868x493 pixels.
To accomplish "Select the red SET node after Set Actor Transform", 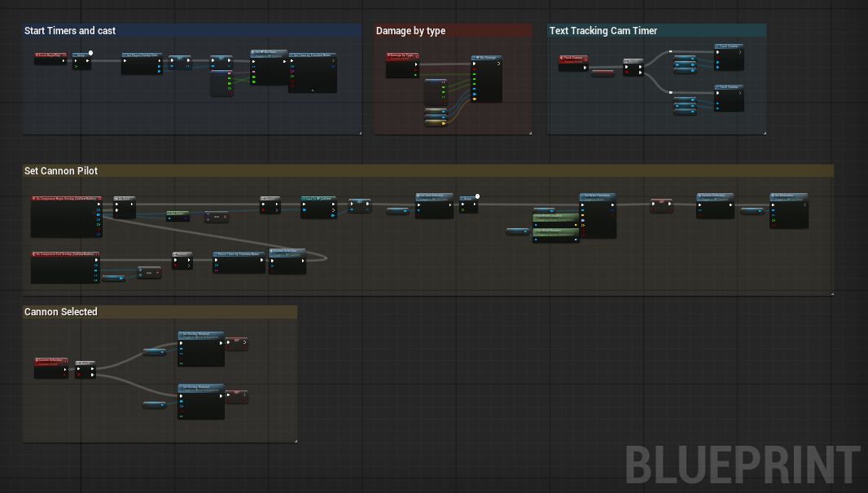I will pos(661,206).
